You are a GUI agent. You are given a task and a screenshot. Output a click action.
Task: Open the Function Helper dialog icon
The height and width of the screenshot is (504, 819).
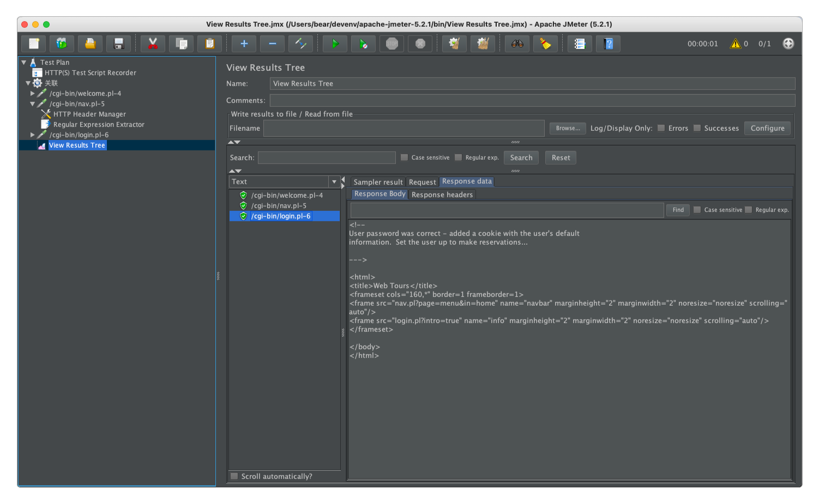coord(580,44)
